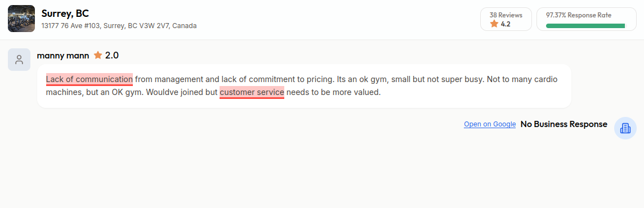
Task: Click the star icon beside 4.2 rating
Action: coord(494,24)
